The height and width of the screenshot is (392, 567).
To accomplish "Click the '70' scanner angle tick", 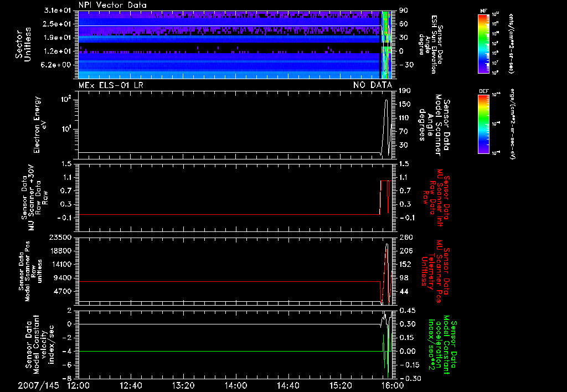I will click(403, 132).
